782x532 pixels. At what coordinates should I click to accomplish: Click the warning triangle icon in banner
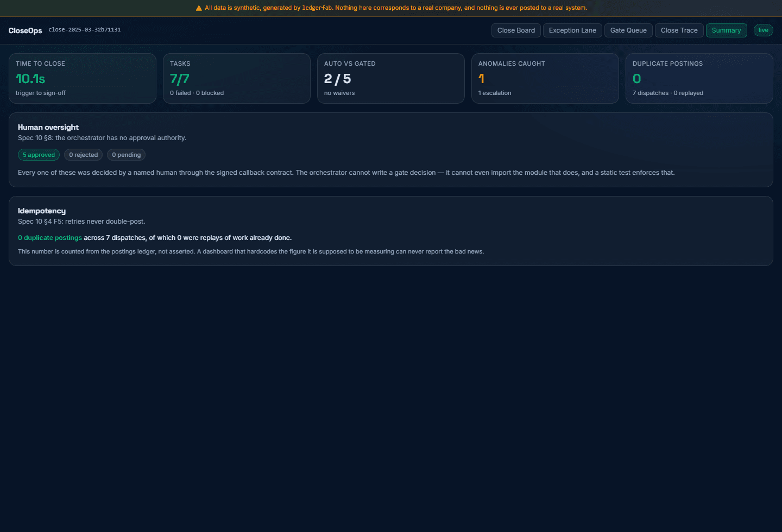199,8
